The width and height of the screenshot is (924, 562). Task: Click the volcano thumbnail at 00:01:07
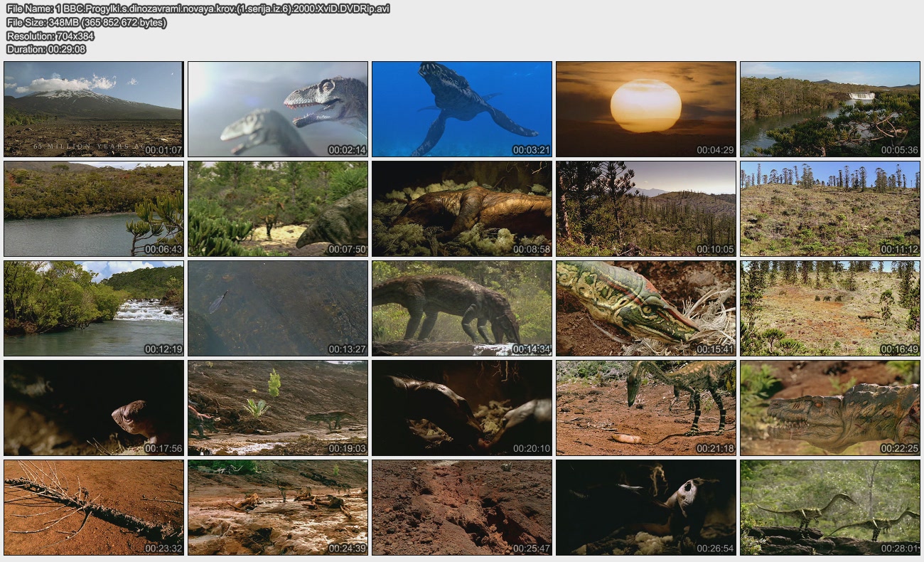[x=93, y=109]
